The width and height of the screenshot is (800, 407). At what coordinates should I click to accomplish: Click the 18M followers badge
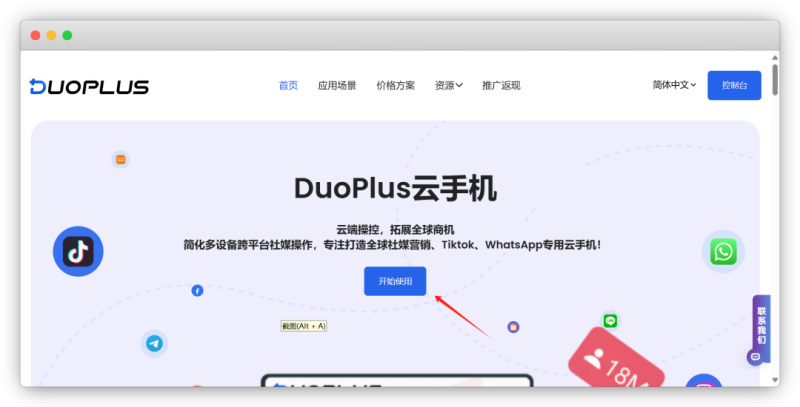616,360
